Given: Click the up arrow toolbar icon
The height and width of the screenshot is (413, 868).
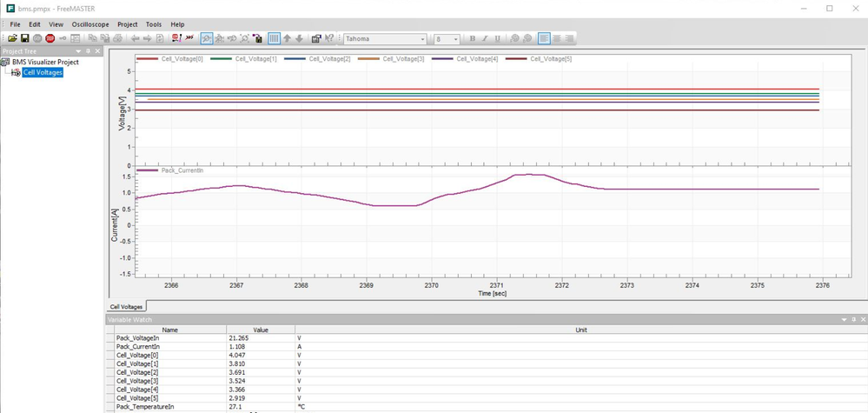Looking at the screenshot, I should 287,39.
